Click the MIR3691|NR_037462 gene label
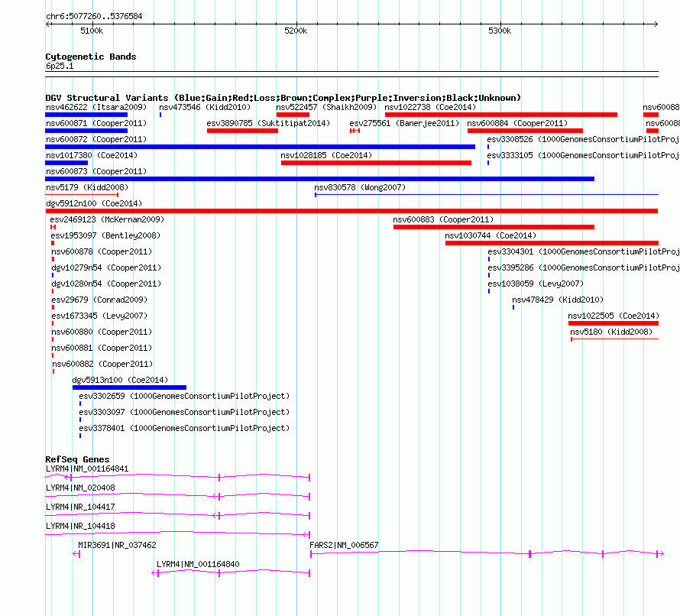 [117, 545]
